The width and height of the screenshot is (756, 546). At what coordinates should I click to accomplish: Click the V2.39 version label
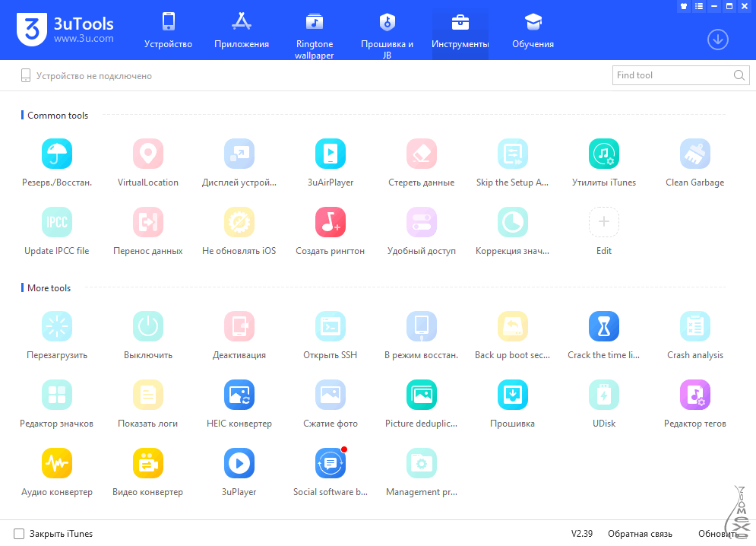[582, 534]
